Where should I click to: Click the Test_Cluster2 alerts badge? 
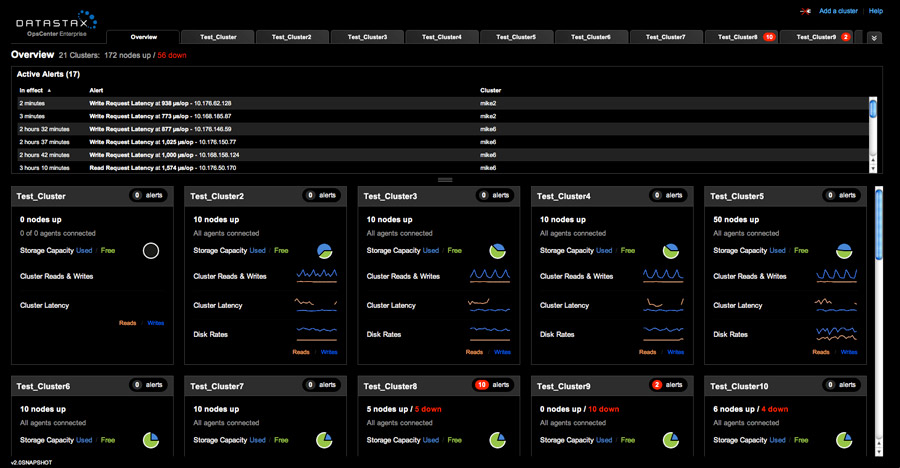pyautogui.click(x=321, y=195)
